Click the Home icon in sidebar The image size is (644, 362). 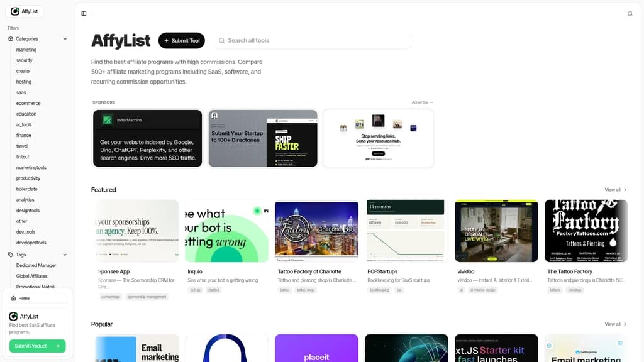coord(14,299)
